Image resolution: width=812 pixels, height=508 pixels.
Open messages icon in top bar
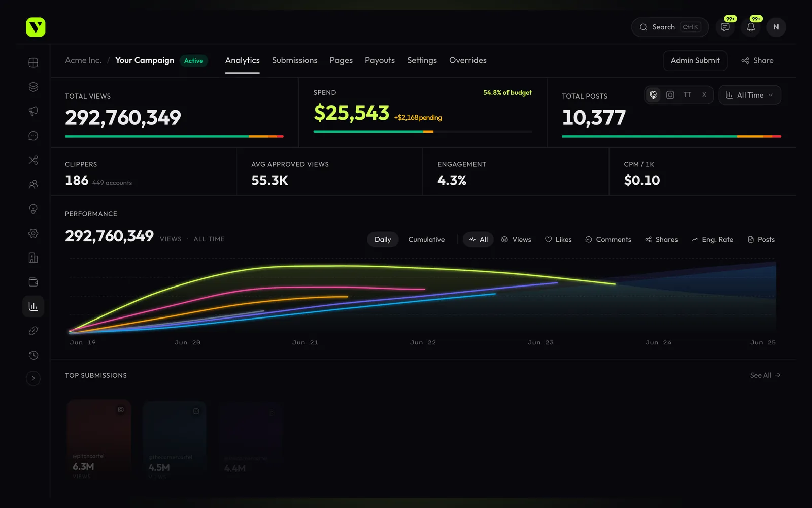coord(725,27)
